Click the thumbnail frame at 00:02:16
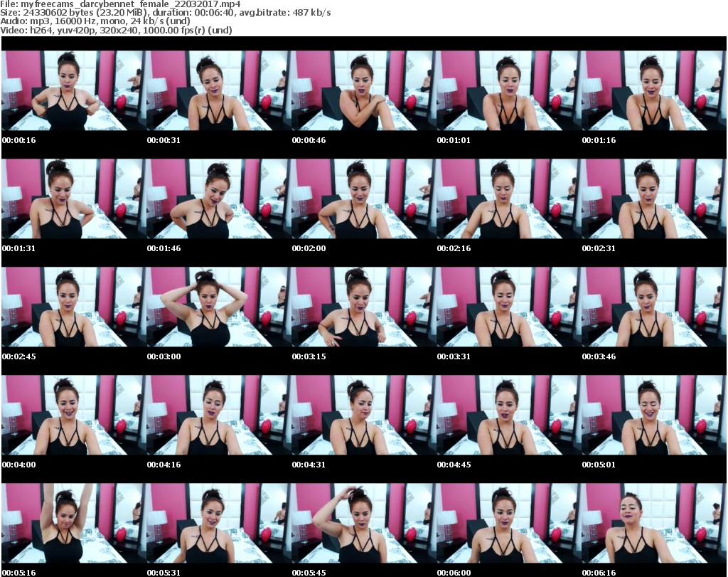Image resolution: width=728 pixels, height=577 pixels. click(509, 198)
